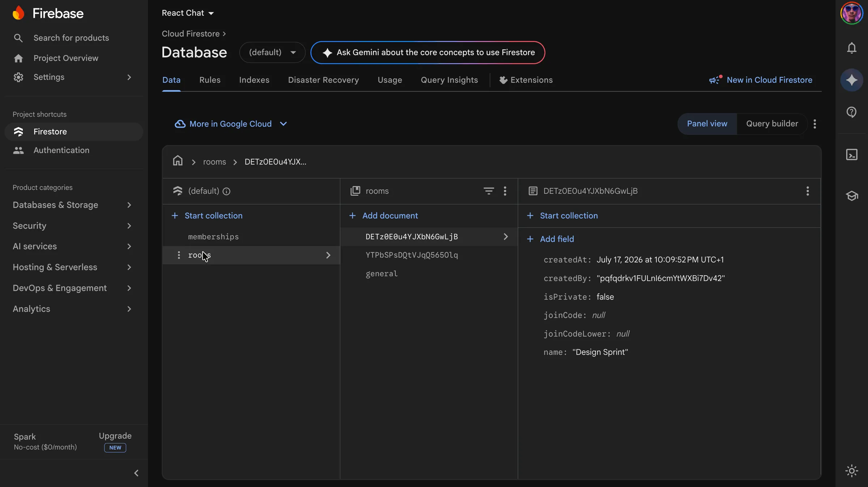The height and width of the screenshot is (487, 868).
Task: Click the rooms breadcrumb in path bar
Action: click(x=214, y=162)
